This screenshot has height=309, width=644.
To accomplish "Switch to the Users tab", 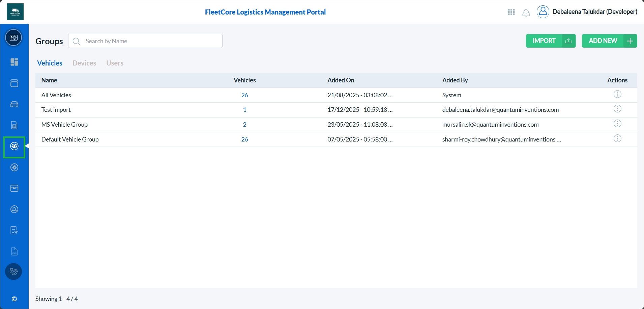I will tap(115, 63).
